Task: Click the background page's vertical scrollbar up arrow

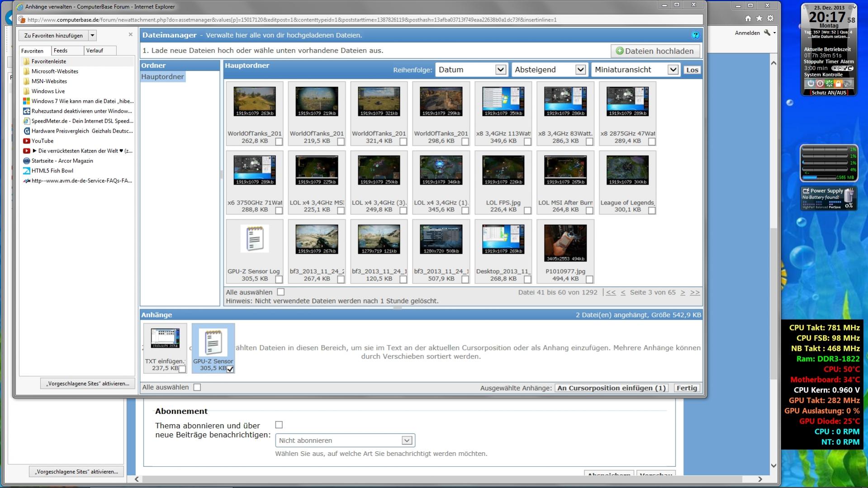Action: 773,63
